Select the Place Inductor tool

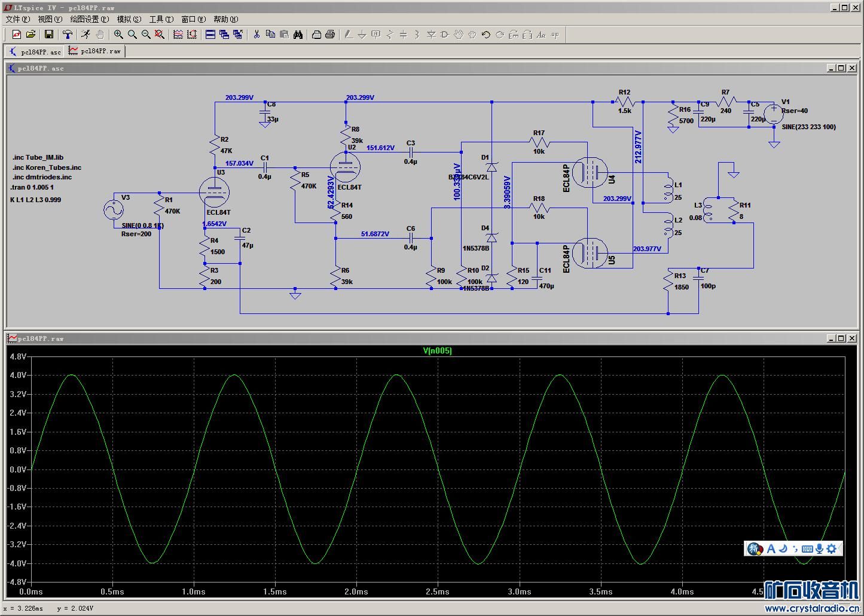tap(417, 35)
